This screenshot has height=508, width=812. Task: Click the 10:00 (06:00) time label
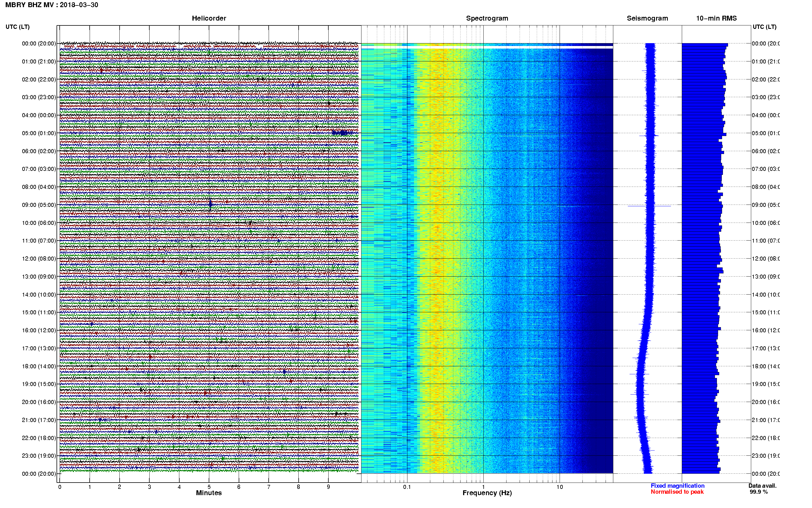39,223
